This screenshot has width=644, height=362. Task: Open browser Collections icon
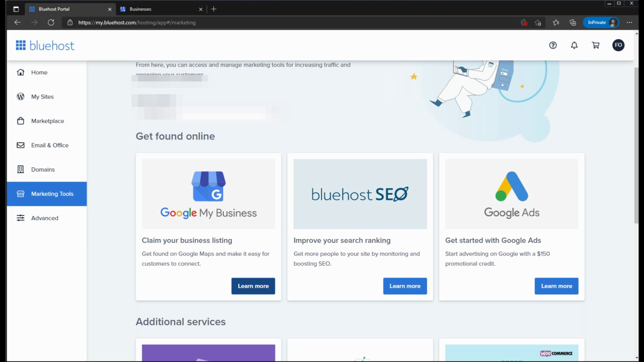click(x=573, y=22)
